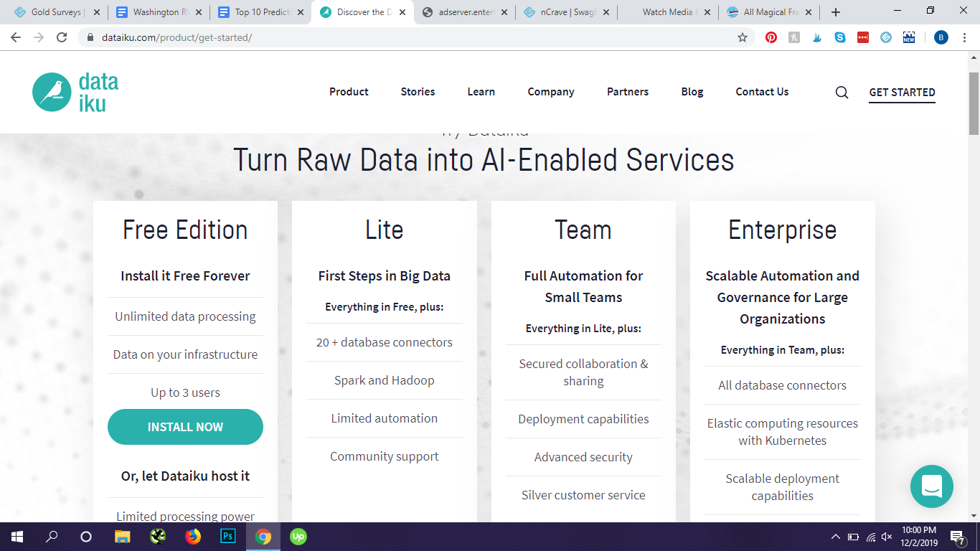The width and height of the screenshot is (980, 551).
Task: Open the Company menu
Action: [x=551, y=92]
